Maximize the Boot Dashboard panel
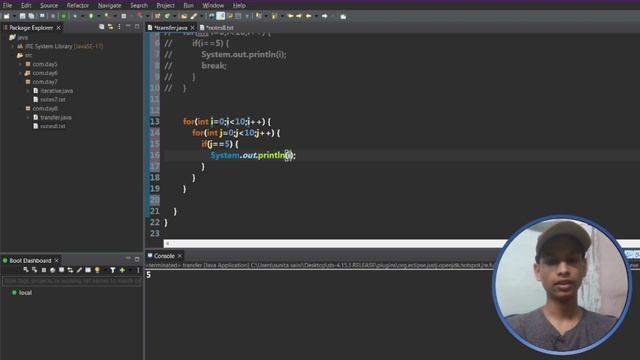This screenshot has width=640, height=360. (137, 259)
